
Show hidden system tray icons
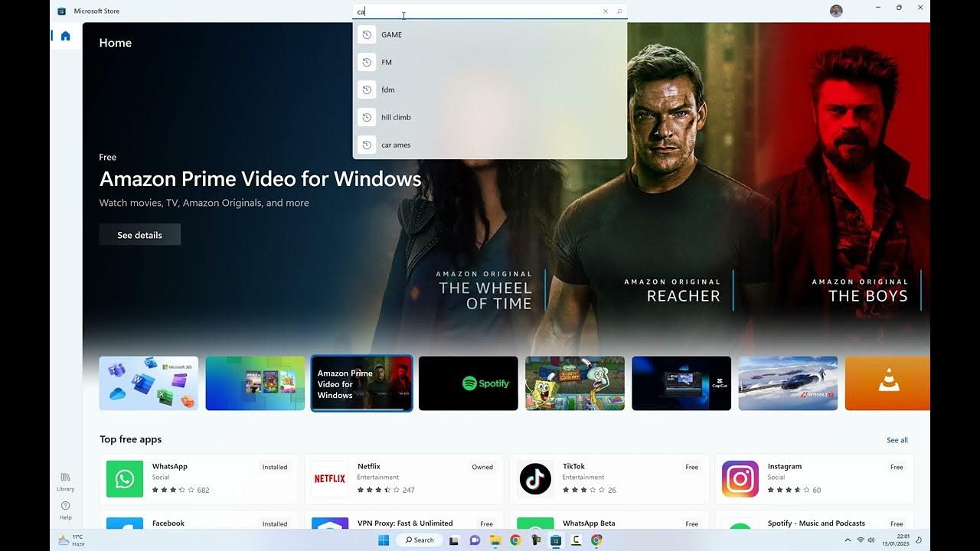tap(848, 540)
